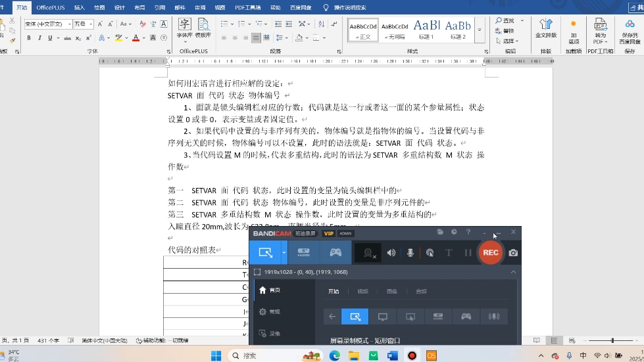Image resolution: width=644 pixels, height=362 pixels.
Task: Click the 转为PDF convert icon
Action: 600,31
